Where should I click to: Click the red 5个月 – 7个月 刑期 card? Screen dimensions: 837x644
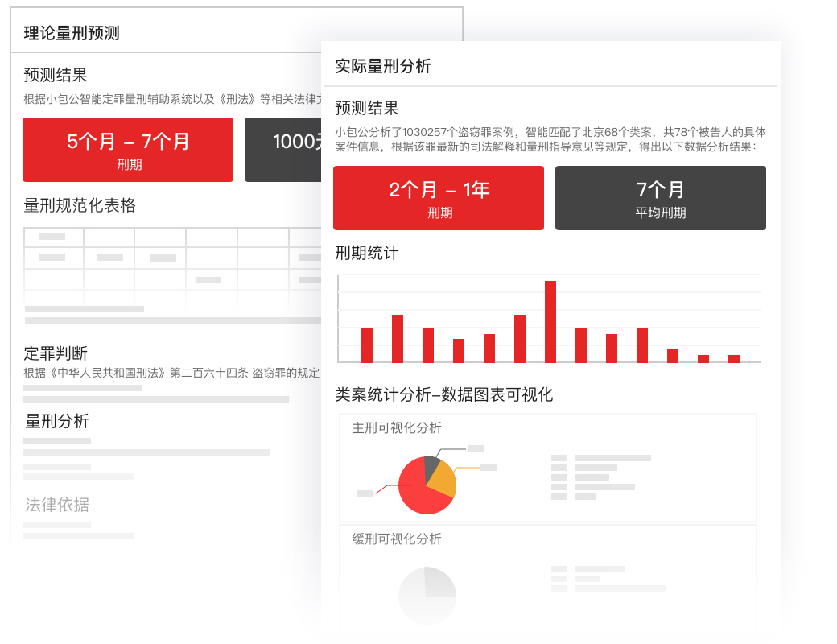[128, 150]
